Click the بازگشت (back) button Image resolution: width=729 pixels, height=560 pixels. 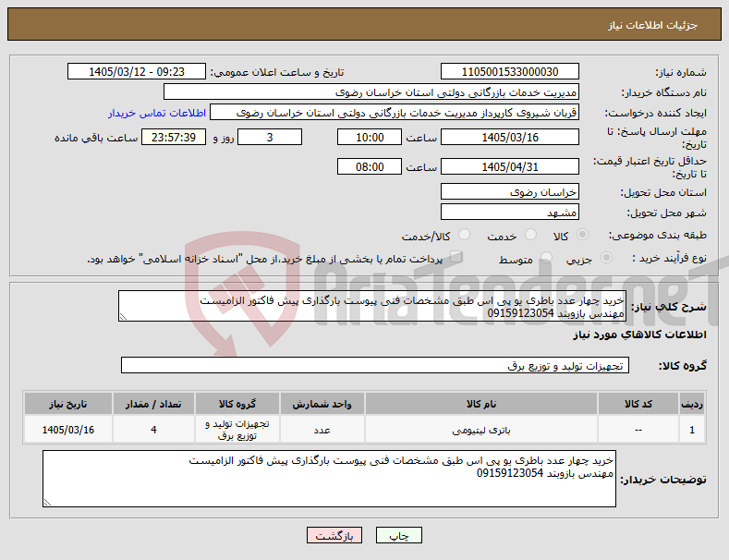coord(334,536)
